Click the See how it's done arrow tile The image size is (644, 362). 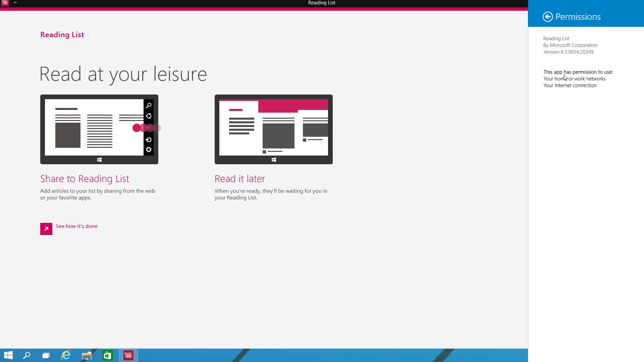pyautogui.click(x=46, y=229)
